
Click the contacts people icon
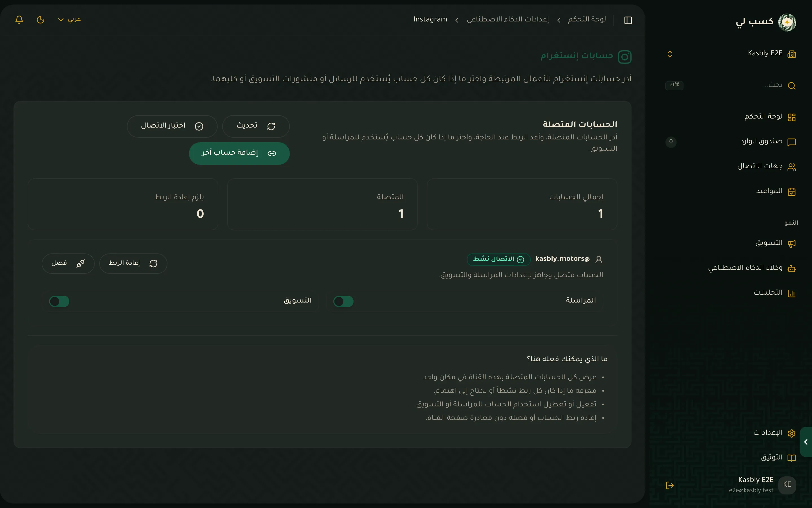pyautogui.click(x=791, y=167)
